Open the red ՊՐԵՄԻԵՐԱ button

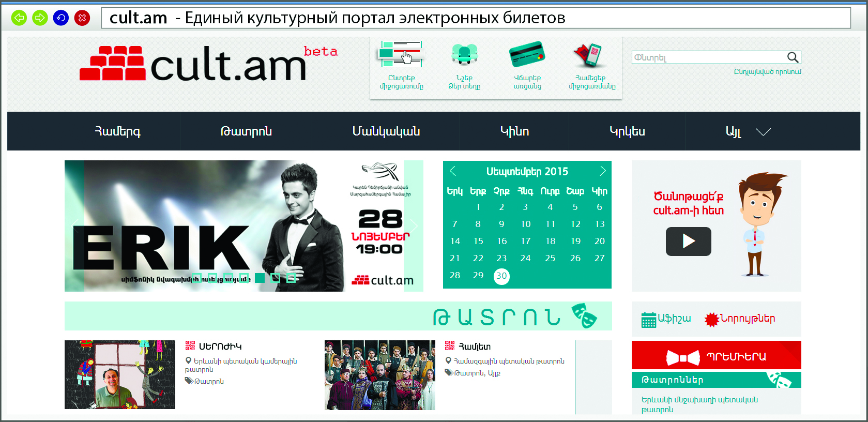tap(717, 355)
